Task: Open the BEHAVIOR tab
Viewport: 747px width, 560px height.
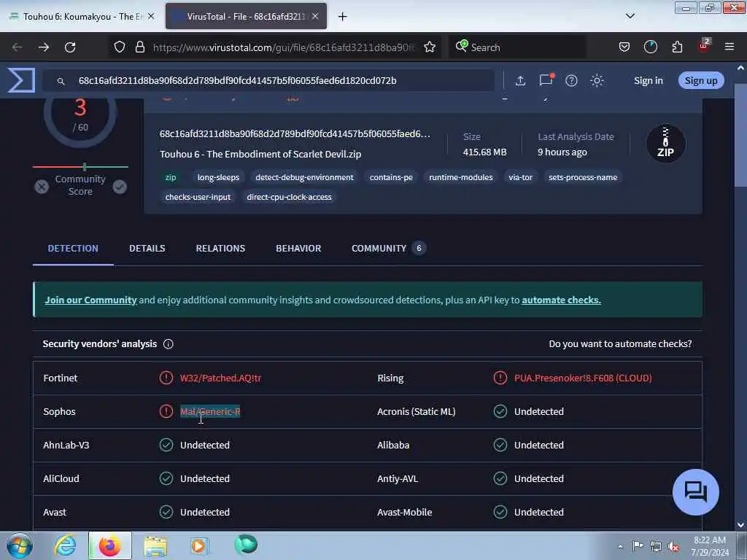Action: (x=298, y=248)
